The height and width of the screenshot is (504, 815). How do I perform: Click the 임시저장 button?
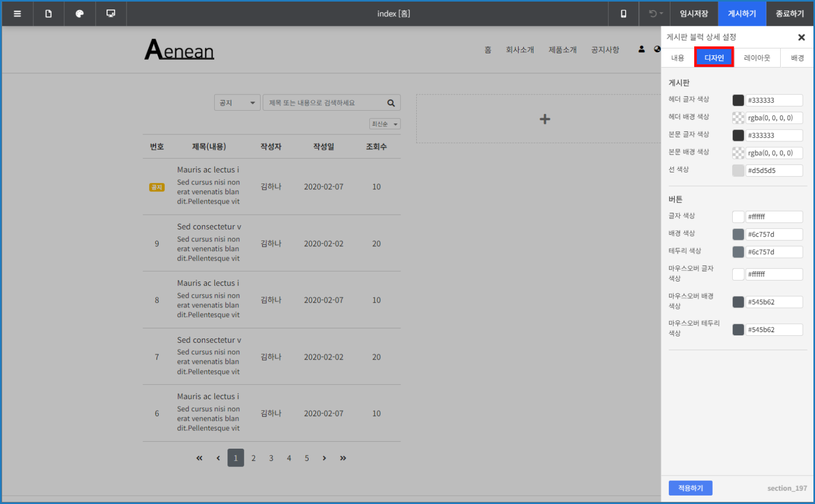pyautogui.click(x=694, y=14)
